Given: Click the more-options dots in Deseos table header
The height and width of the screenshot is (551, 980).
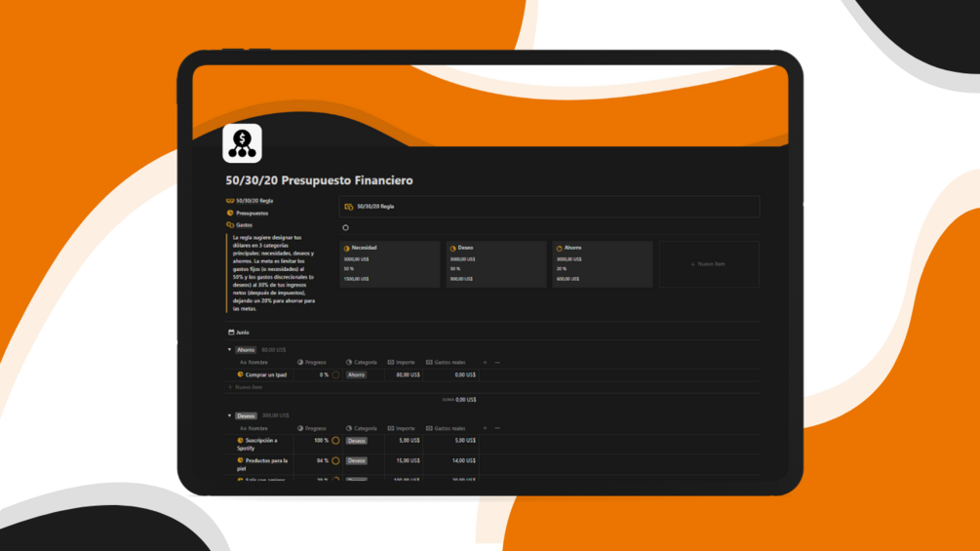Looking at the screenshot, I should 497,428.
